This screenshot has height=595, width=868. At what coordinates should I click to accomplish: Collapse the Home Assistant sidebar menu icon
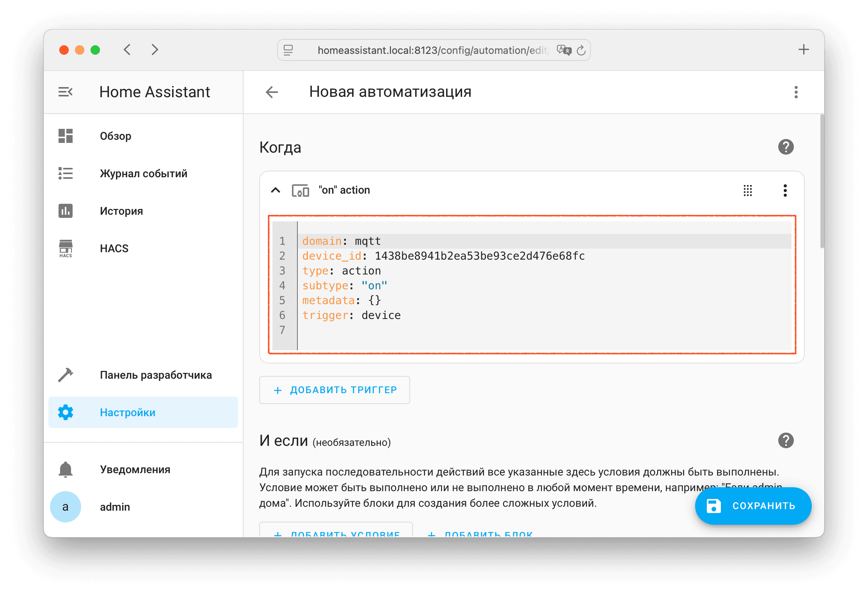point(65,92)
